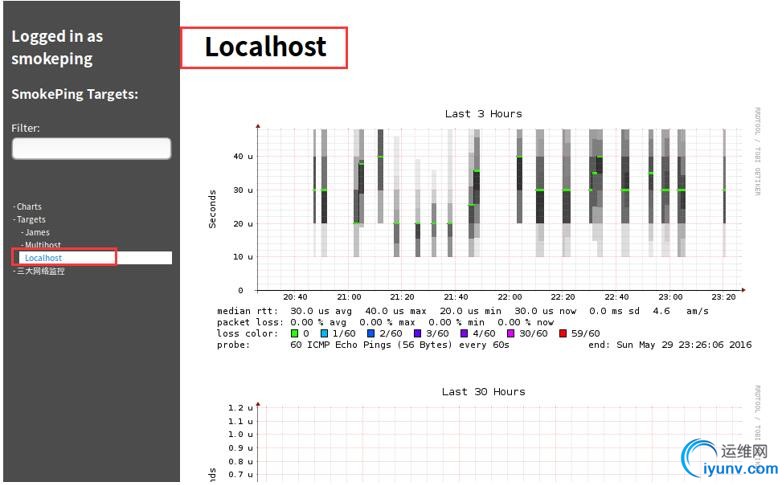This screenshot has width=784, height=485.
Task: Click the 4/60 loss color swatch
Action: pos(464,334)
